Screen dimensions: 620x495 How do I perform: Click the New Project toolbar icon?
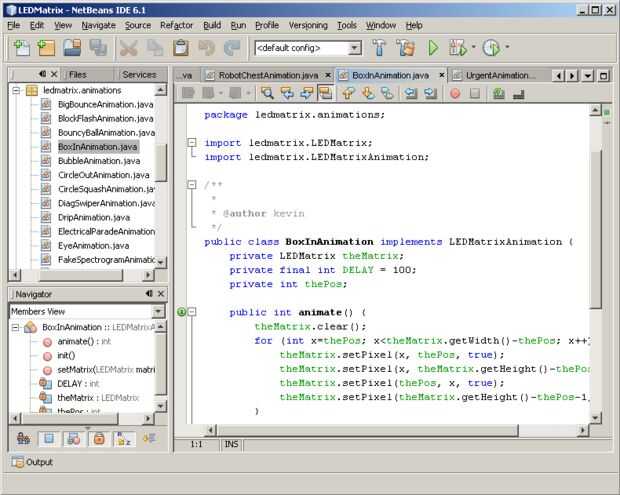click(46, 48)
